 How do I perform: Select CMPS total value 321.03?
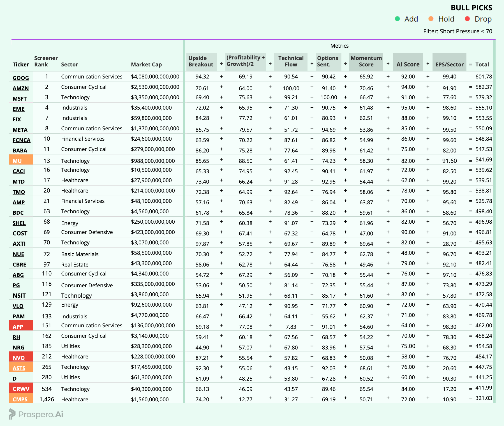pyautogui.click(x=484, y=398)
